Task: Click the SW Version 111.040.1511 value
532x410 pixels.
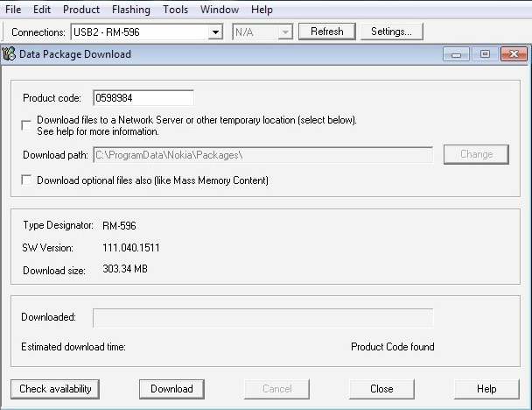Action: [131, 248]
